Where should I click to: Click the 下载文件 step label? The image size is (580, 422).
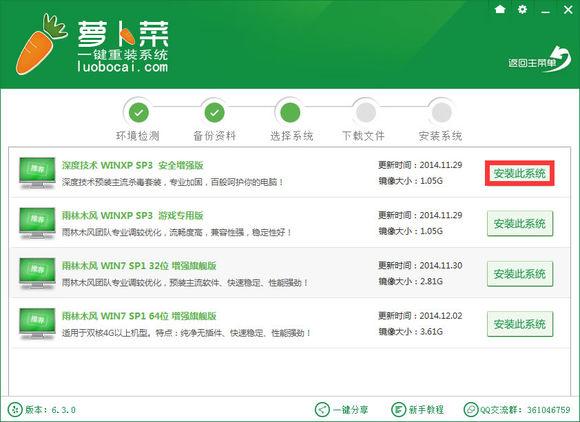click(x=363, y=136)
